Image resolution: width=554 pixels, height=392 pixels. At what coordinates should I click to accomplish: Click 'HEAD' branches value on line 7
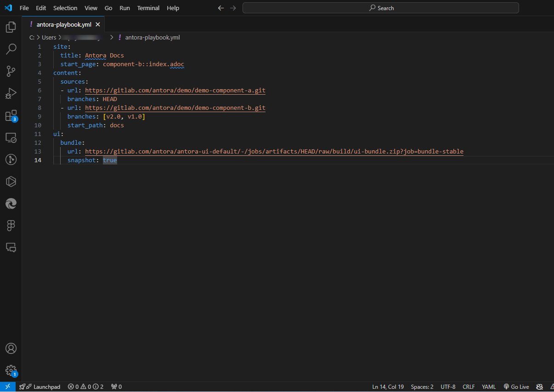tap(110, 99)
